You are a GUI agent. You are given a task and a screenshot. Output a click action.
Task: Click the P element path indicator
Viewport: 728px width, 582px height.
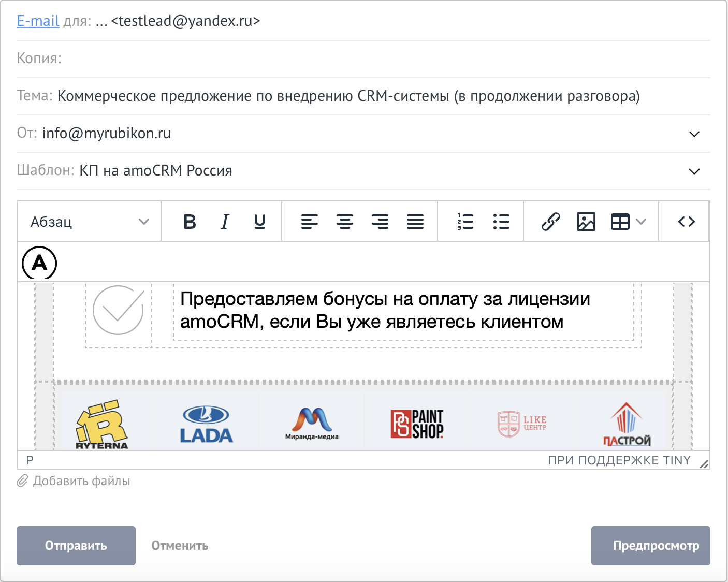click(x=30, y=460)
